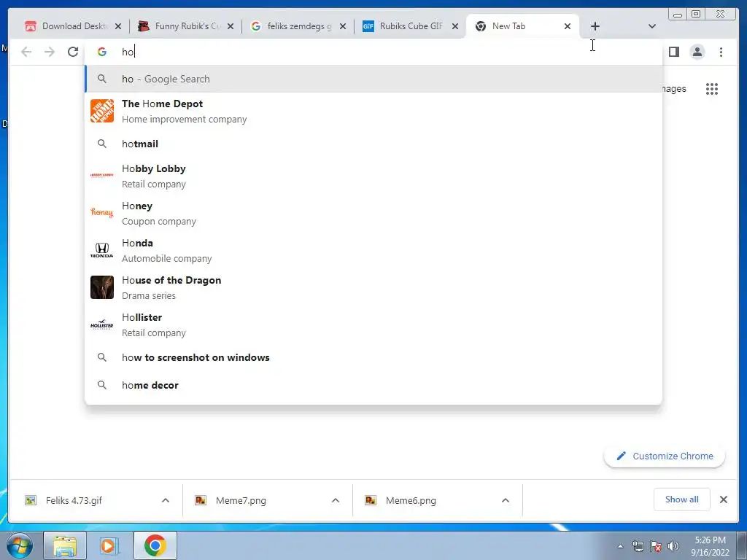The image size is (747, 560).
Task: Open Windows Media Player from taskbar
Action: pyautogui.click(x=109, y=545)
